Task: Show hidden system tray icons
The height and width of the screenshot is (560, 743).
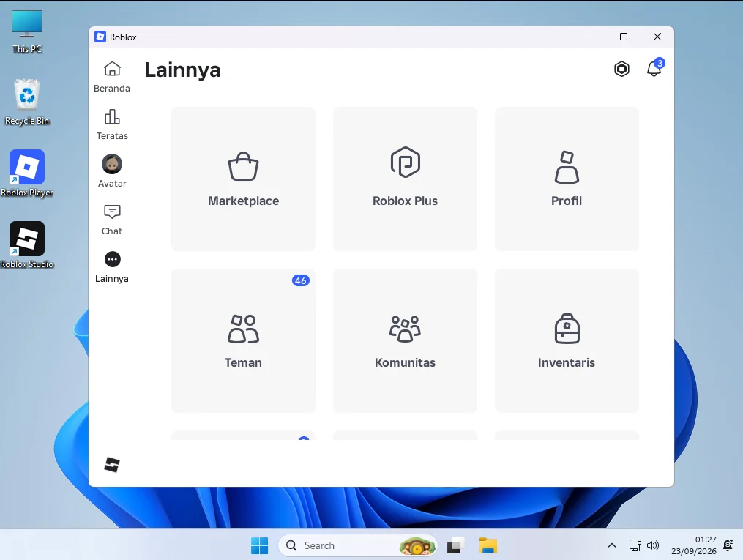Action: (612, 546)
